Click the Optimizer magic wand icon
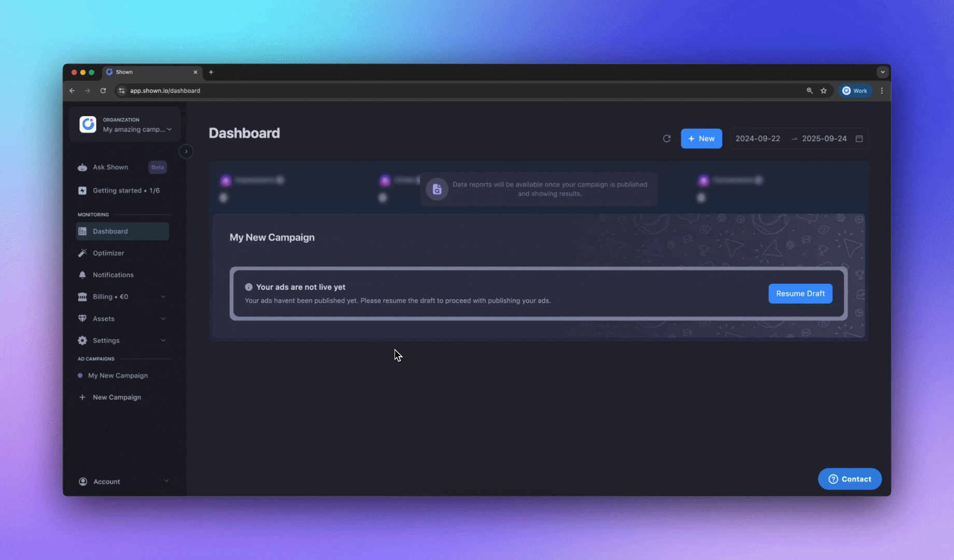The image size is (954, 560). [82, 253]
